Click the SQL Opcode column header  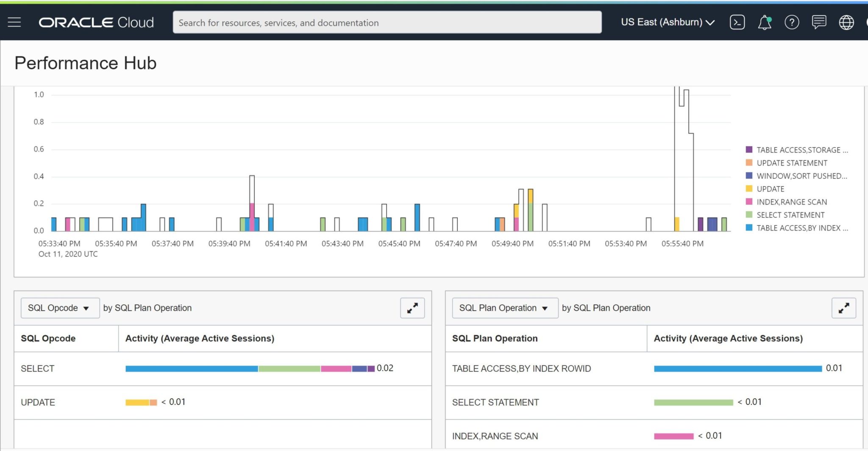[x=48, y=339]
